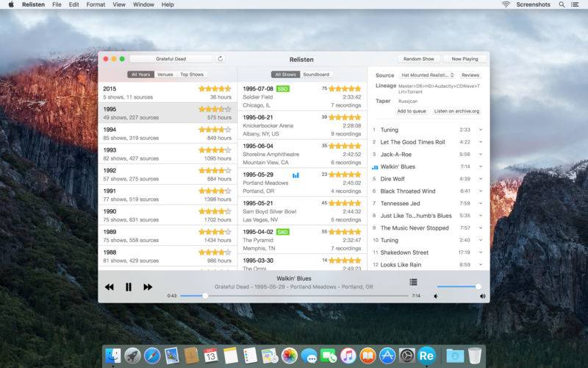Click the max volume speaker icon
Viewport: 588px width, 368px height.
(x=482, y=297)
